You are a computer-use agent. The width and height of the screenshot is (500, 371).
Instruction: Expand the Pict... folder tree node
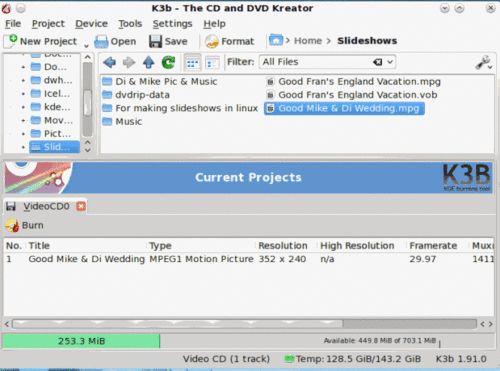click(x=23, y=134)
